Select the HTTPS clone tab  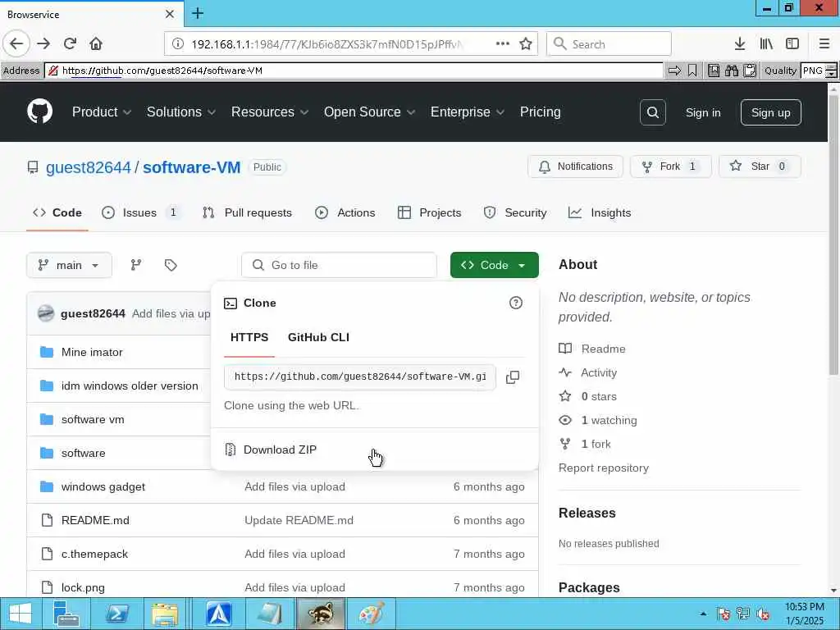coord(249,337)
